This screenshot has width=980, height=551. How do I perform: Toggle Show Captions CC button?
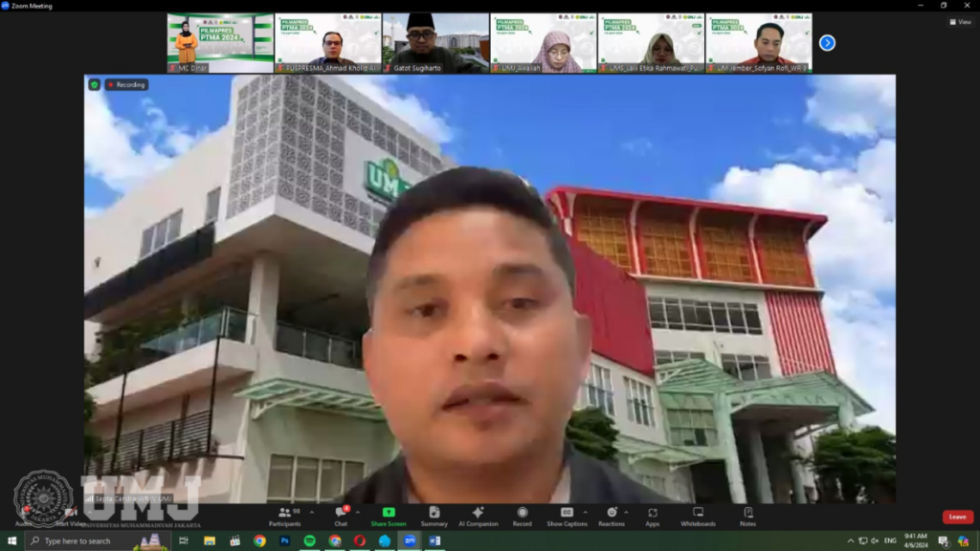point(567,517)
